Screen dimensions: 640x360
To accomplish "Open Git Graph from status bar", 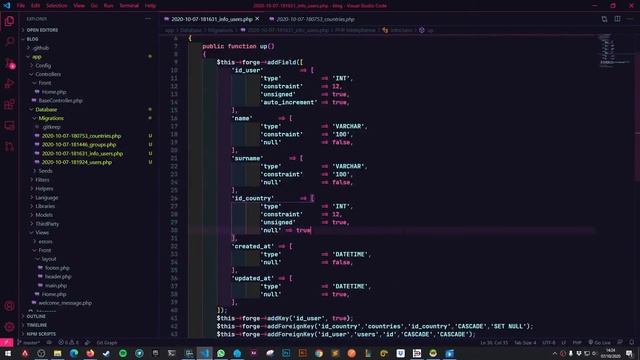I will tap(107, 342).
